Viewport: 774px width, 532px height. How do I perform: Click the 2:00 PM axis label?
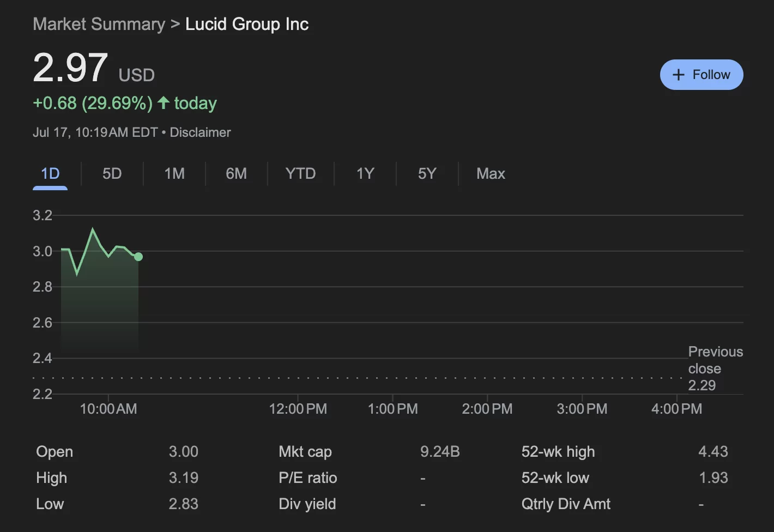487,409
